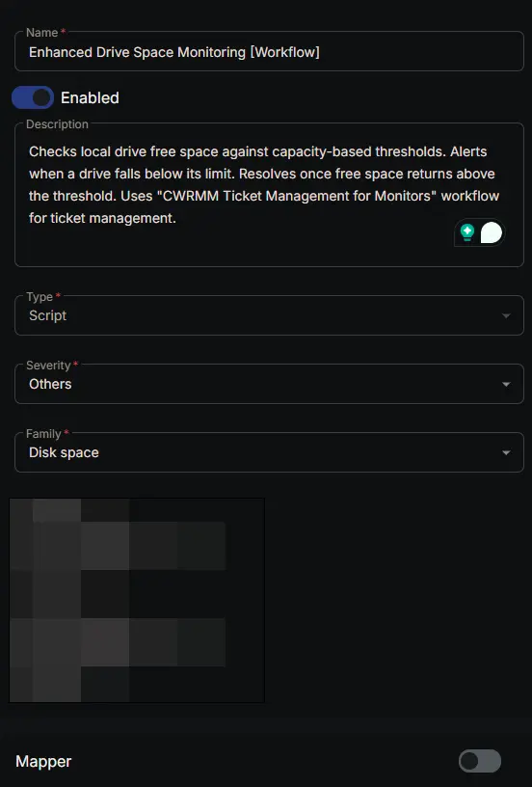The width and height of the screenshot is (532, 787).
Task: Select the 'Script' value text
Action: point(47,315)
